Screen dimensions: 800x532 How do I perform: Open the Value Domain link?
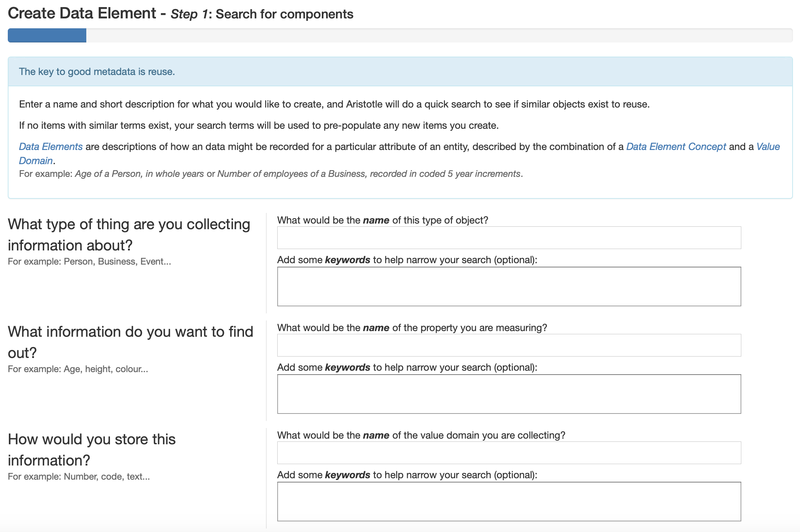pos(768,147)
